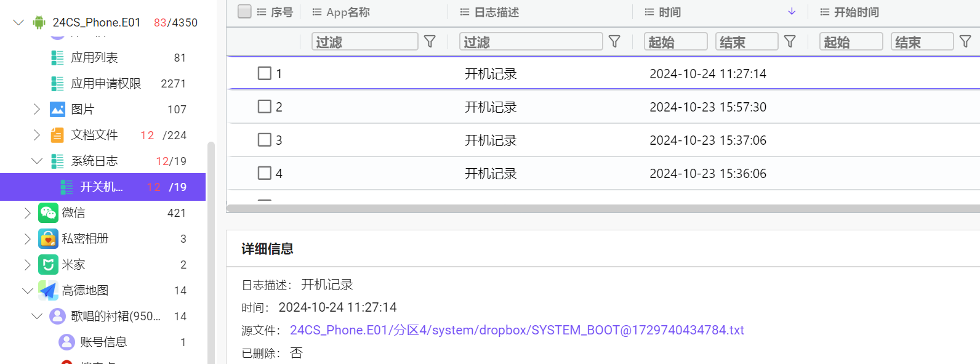
Task: Click the 私密相册 private album icon
Action: coord(48,239)
